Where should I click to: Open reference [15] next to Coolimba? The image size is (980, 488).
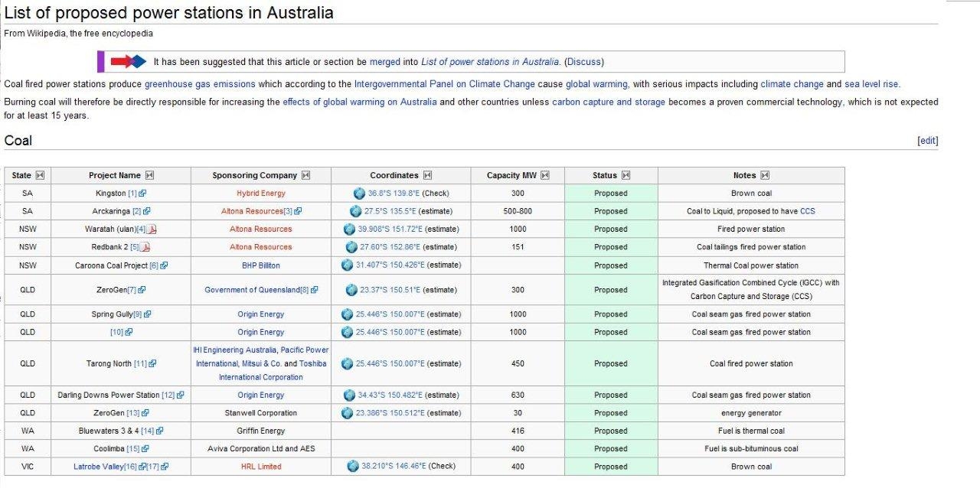click(x=133, y=449)
